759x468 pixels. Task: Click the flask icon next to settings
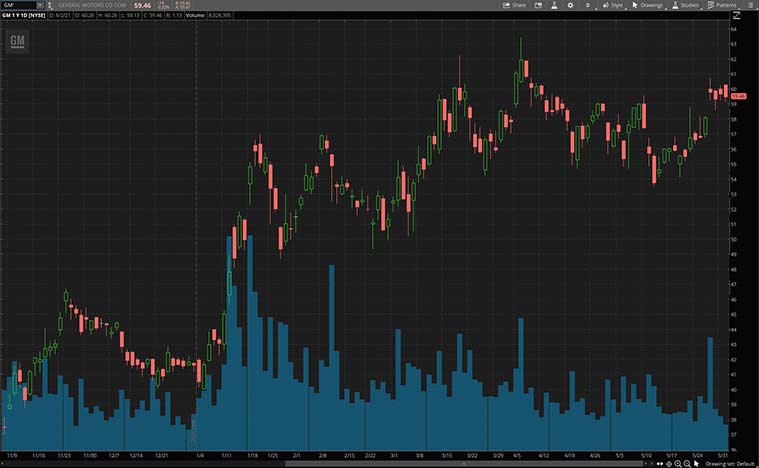[554, 5]
